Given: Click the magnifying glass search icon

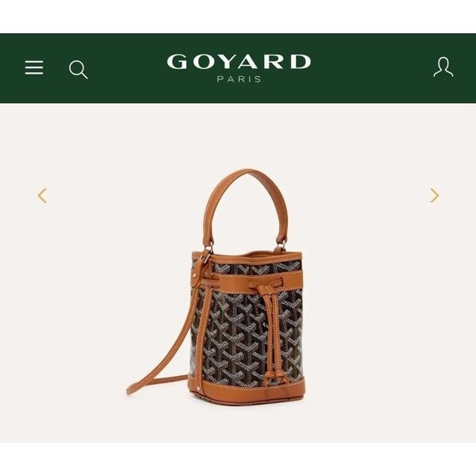Looking at the screenshot, I should coord(79,70).
